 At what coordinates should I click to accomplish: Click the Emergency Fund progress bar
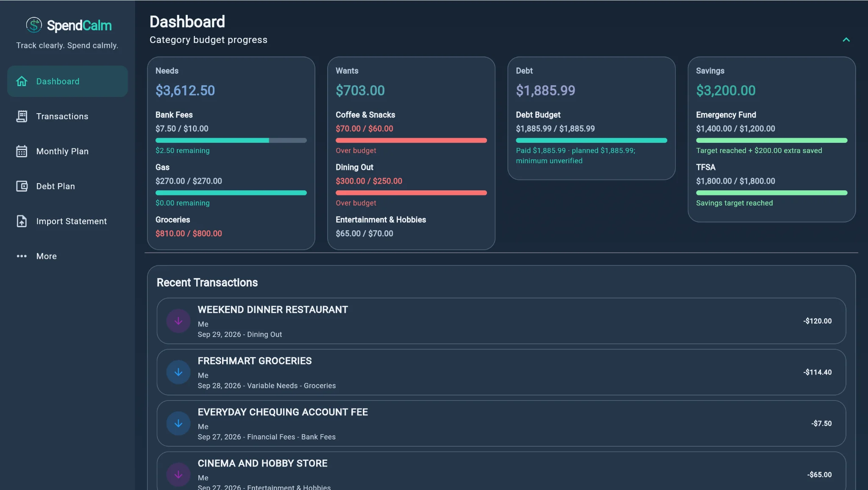[771, 140]
